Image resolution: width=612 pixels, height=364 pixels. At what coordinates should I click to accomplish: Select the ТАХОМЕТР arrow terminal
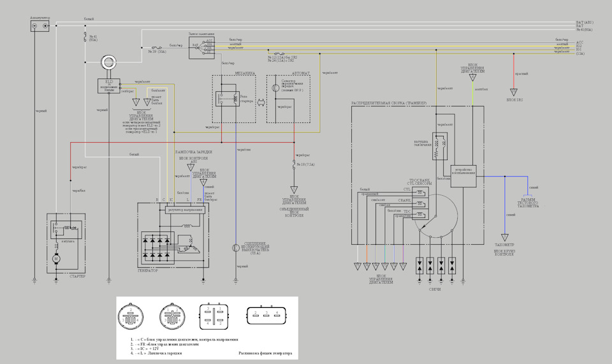click(x=505, y=238)
